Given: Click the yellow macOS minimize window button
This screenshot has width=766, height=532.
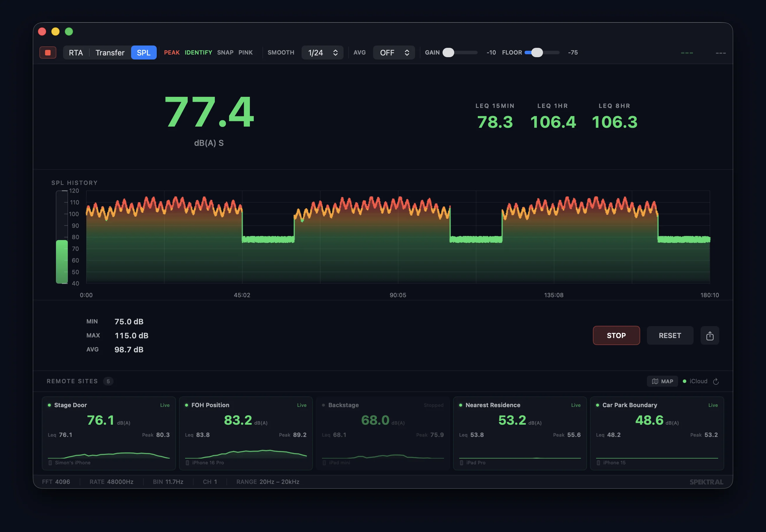Looking at the screenshot, I should tap(55, 31).
